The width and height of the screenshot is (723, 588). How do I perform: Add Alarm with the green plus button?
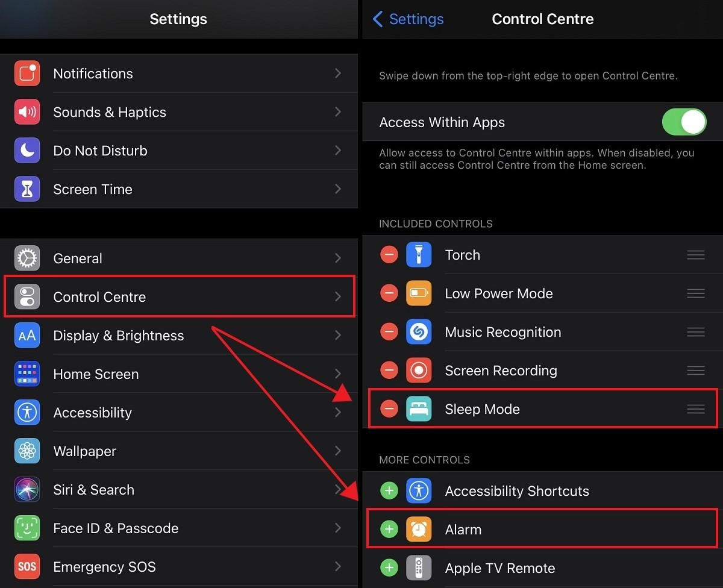pyautogui.click(x=389, y=529)
